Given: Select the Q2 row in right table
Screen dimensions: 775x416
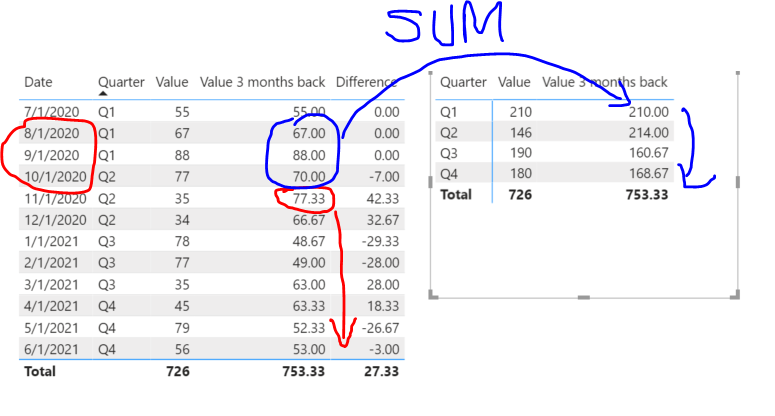Looking at the screenshot, I should point(554,132).
